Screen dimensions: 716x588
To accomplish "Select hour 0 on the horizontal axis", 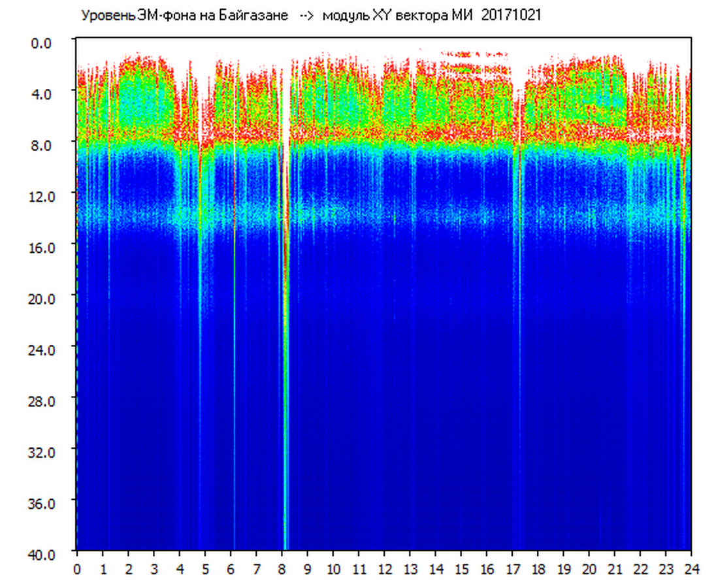I will tap(77, 568).
